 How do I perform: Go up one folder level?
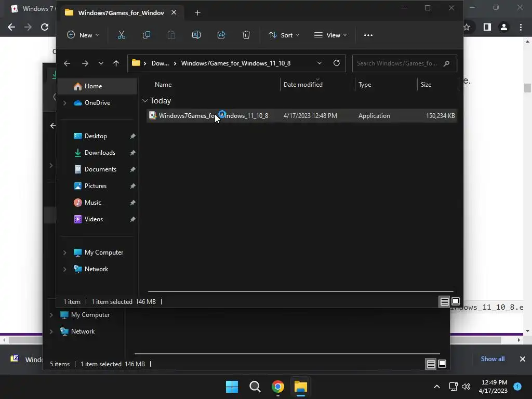coord(116,63)
